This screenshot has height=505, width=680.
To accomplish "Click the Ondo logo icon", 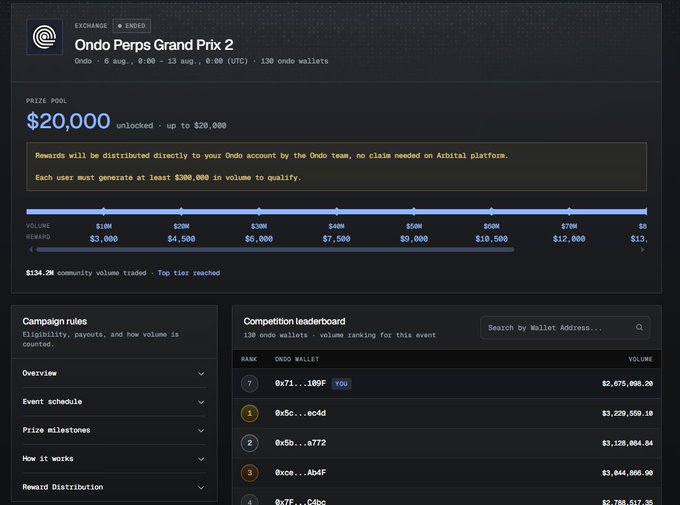I will click(x=45, y=37).
